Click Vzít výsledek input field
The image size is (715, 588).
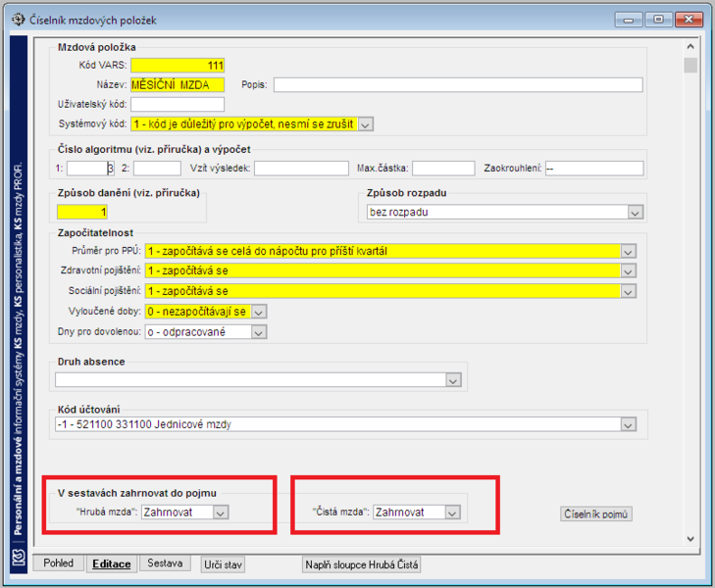click(x=302, y=169)
